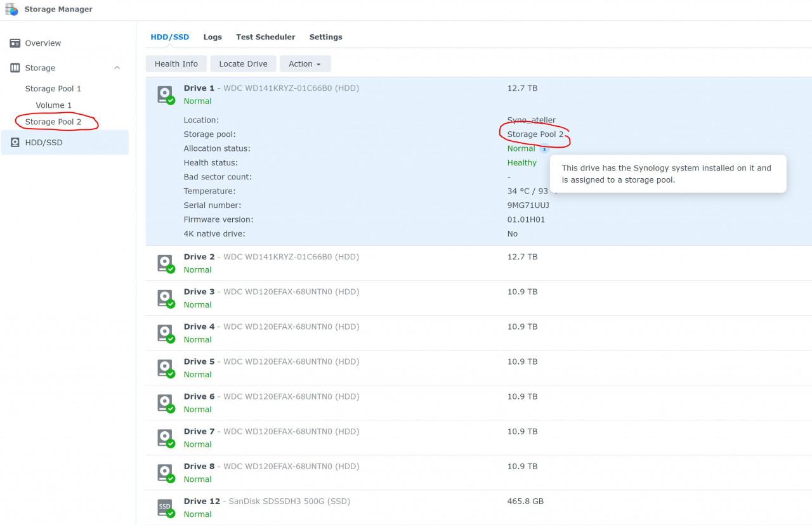Collapse the Storage section chevron
The height and width of the screenshot is (525, 812).
(x=117, y=68)
